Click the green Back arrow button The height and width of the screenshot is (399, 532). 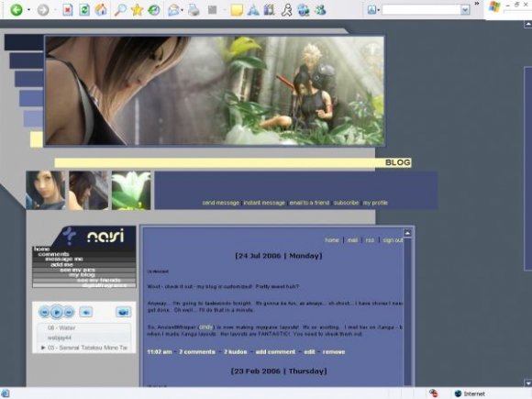pyautogui.click(x=16, y=10)
